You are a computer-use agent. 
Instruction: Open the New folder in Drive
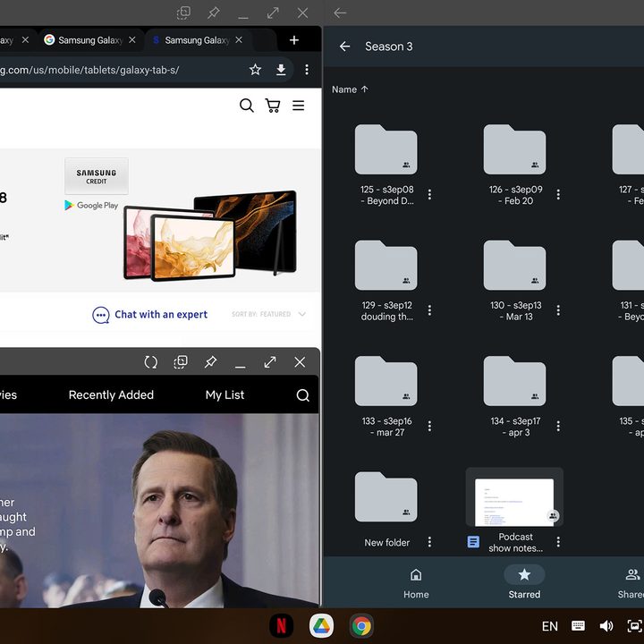[386, 497]
